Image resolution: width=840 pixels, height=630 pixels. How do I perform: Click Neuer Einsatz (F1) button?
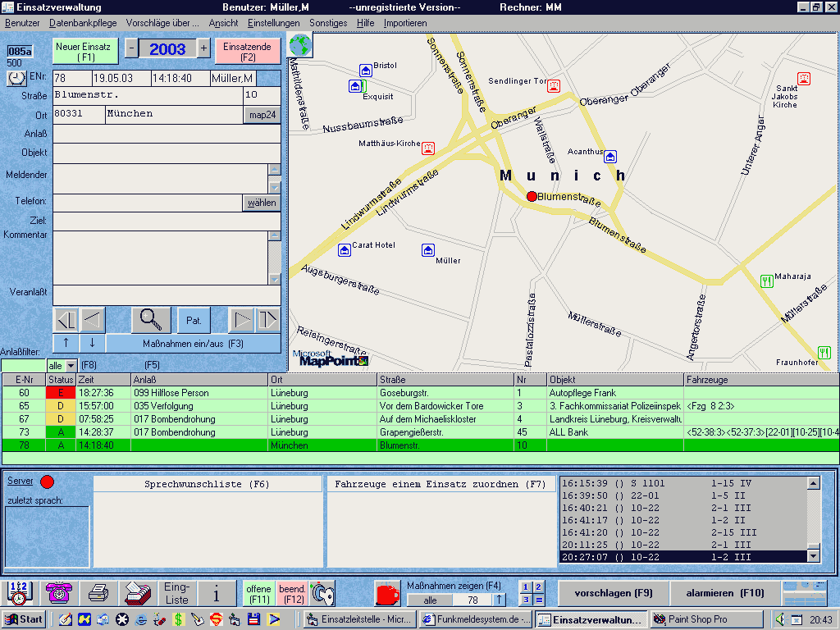click(x=86, y=51)
